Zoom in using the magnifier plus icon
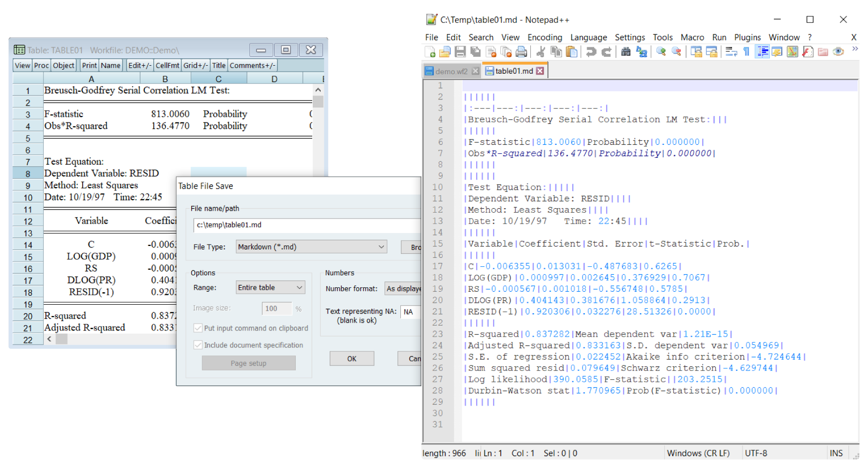The width and height of the screenshot is (868, 469). point(661,52)
